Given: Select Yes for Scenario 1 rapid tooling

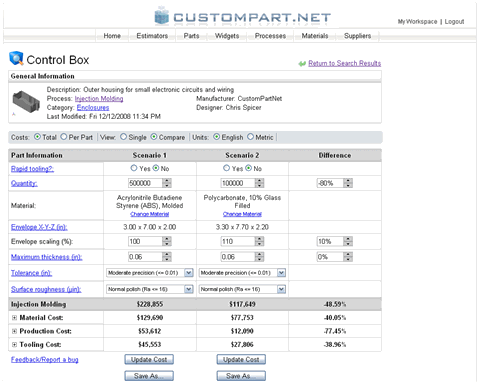Looking at the screenshot, I should point(134,168).
